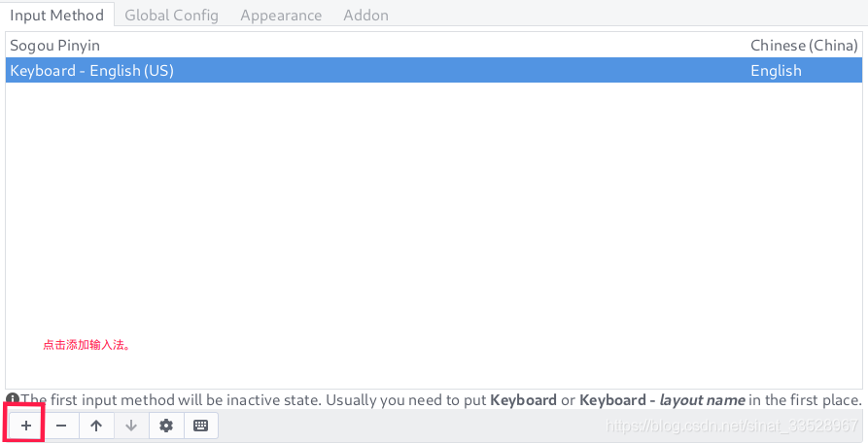The height and width of the screenshot is (444, 868).
Task: Click the red Chinese annotation text
Action: [87, 345]
